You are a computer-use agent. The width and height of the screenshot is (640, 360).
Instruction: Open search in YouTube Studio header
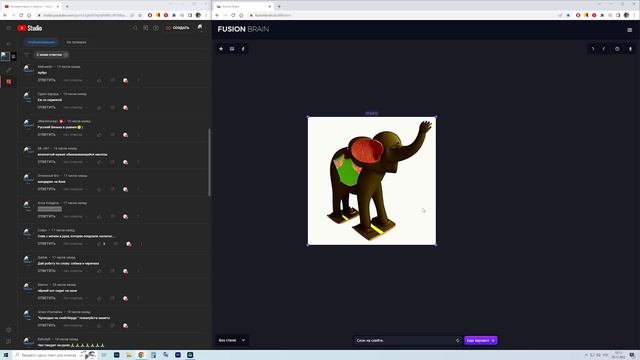pos(135,28)
